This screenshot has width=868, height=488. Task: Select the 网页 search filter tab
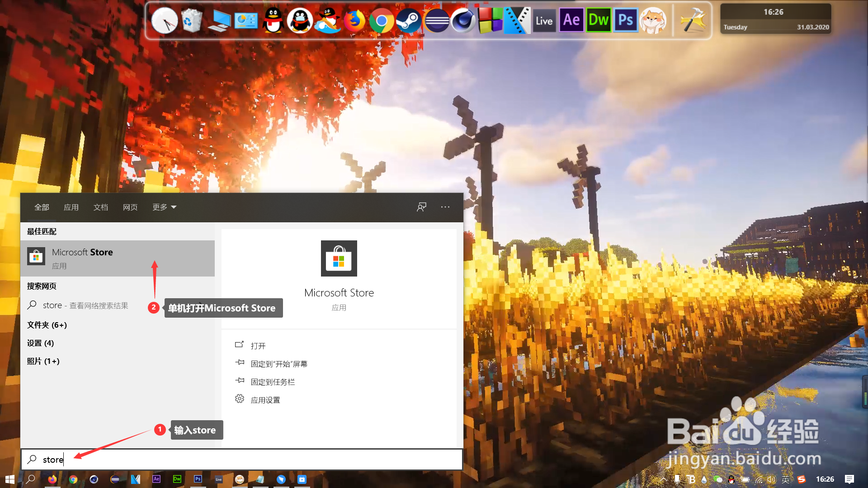click(130, 207)
